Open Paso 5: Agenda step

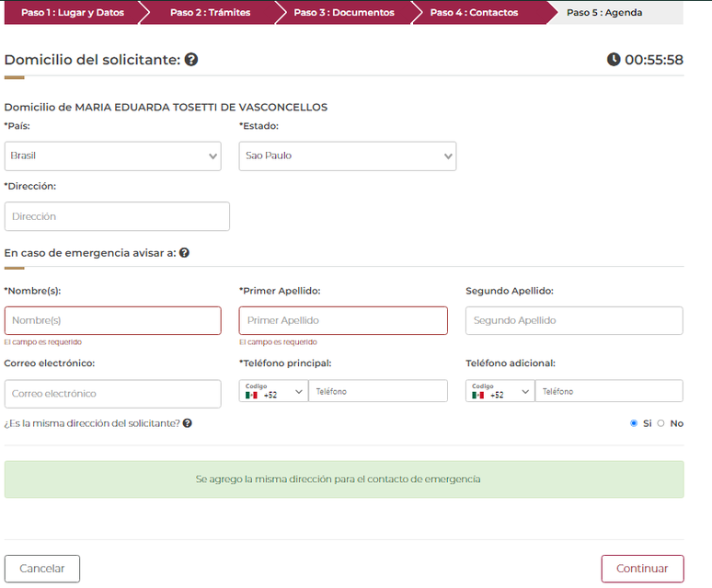pyautogui.click(x=604, y=13)
